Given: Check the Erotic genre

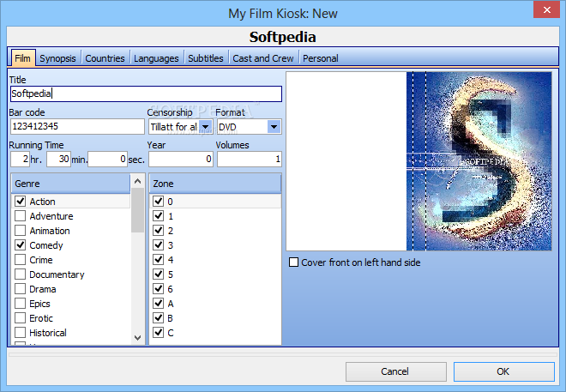Looking at the screenshot, I should click(x=21, y=318).
